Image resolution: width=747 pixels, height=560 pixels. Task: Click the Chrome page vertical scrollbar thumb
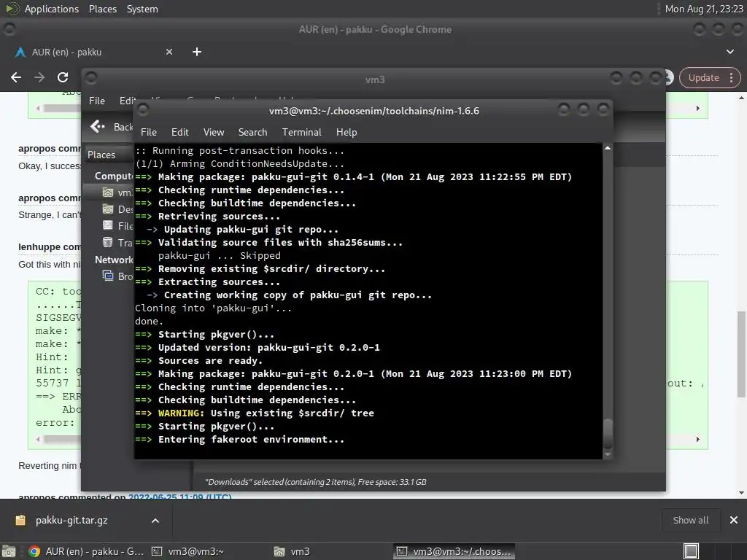(x=741, y=354)
